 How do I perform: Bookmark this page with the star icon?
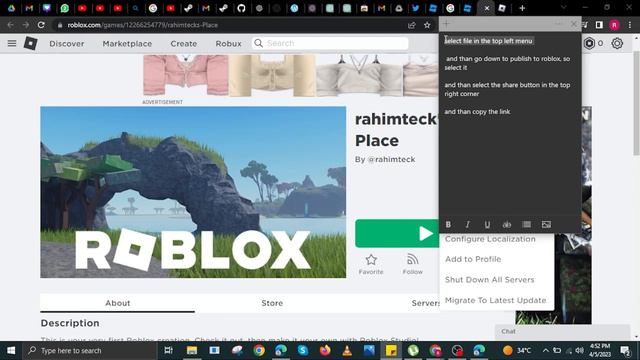tap(427, 25)
